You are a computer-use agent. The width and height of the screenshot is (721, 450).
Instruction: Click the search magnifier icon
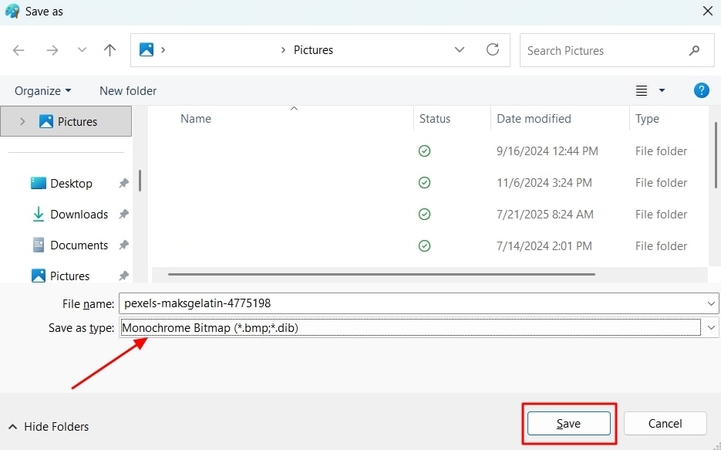click(x=694, y=50)
